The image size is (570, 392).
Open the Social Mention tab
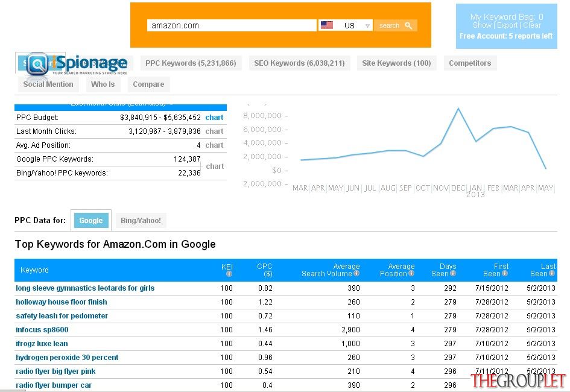[48, 84]
